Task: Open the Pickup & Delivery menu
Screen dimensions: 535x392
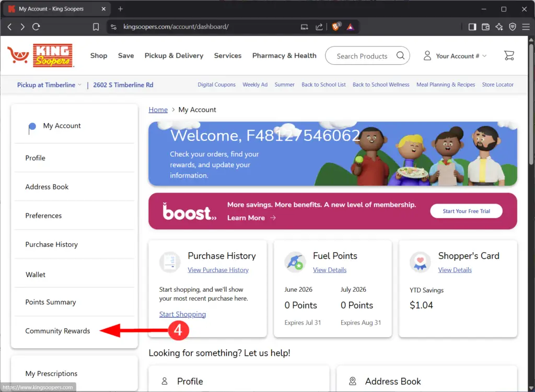Action: [x=174, y=55]
